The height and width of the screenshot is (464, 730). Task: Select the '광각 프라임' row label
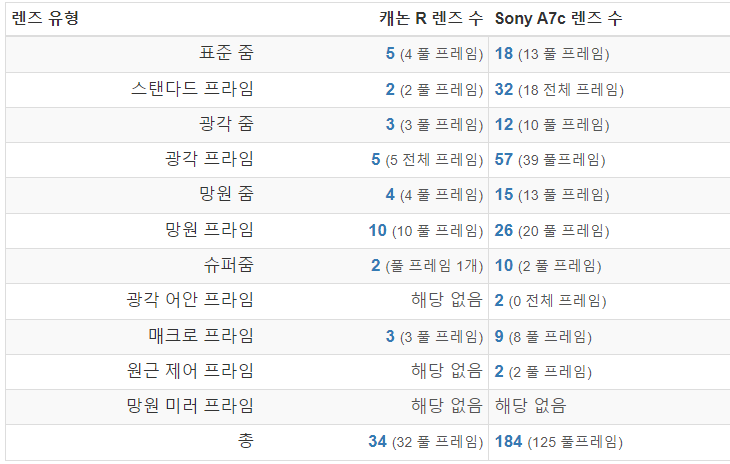pyautogui.click(x=210, y=159)
